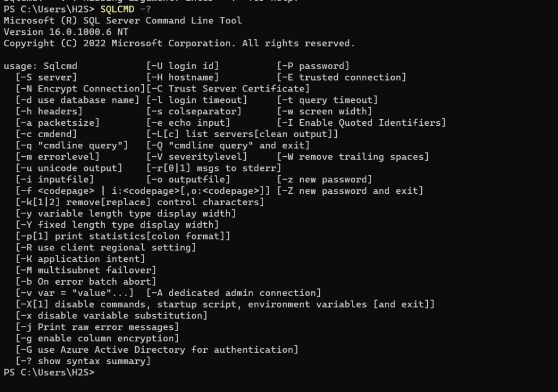Click the [-W remove trailing spaces] option

353,157
